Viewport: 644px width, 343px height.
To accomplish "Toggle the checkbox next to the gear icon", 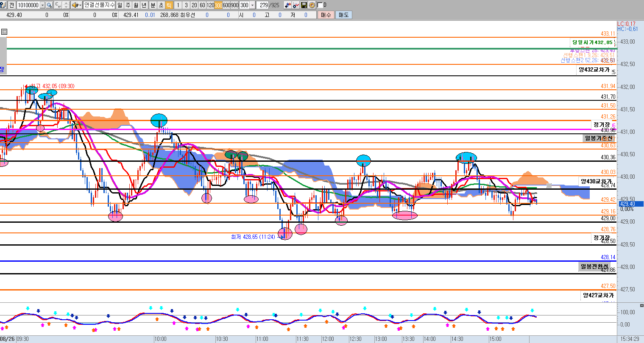I will coord(320,5).
